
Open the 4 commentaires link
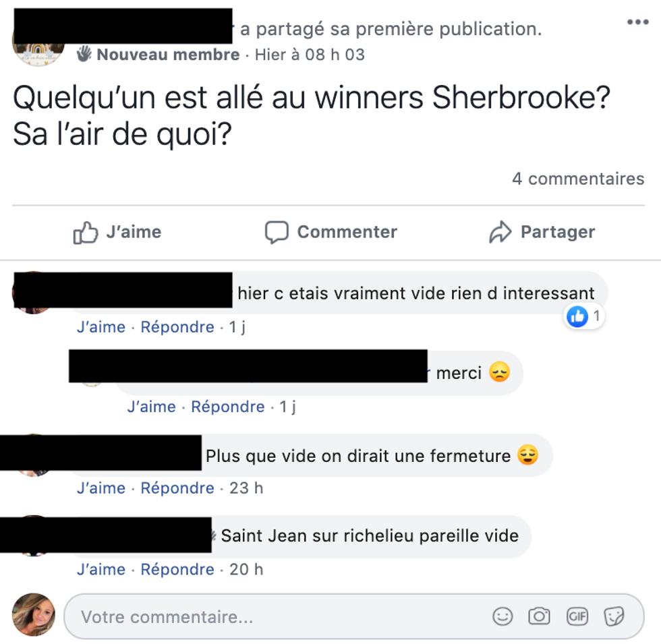[x=578, y=179]
